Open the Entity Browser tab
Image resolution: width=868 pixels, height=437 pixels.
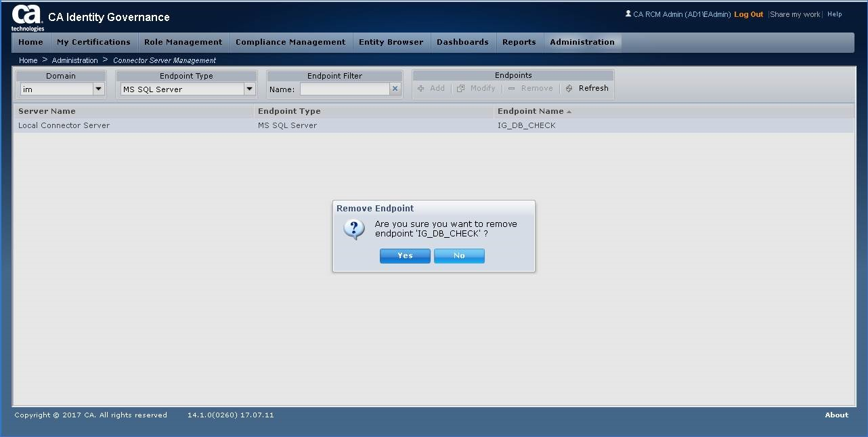point(391,42)
